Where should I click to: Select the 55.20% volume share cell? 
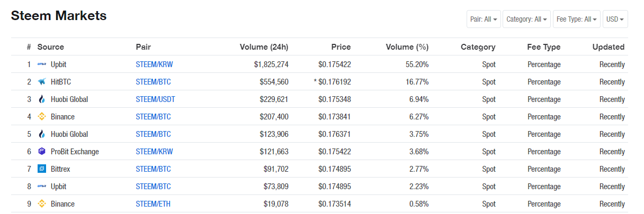click(x=418, y=64)
